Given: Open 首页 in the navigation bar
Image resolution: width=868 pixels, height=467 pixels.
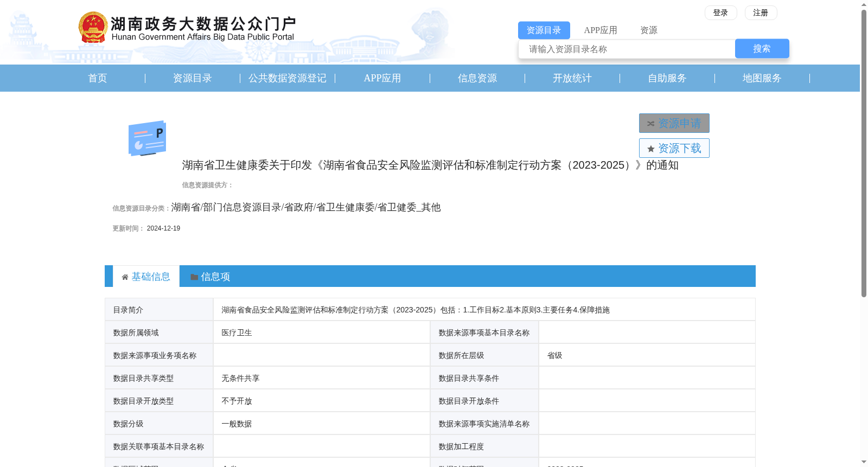Looking at the screenshot, I should (98, 78).
